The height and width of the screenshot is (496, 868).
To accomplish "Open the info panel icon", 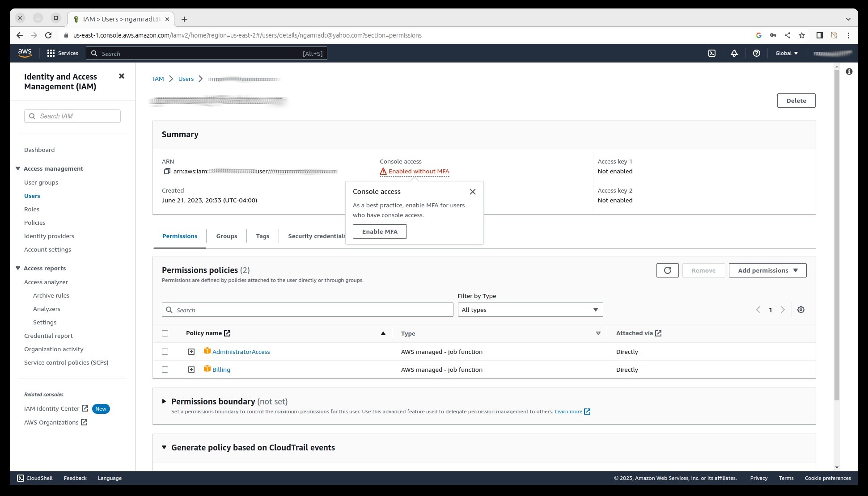I will 849,71.
